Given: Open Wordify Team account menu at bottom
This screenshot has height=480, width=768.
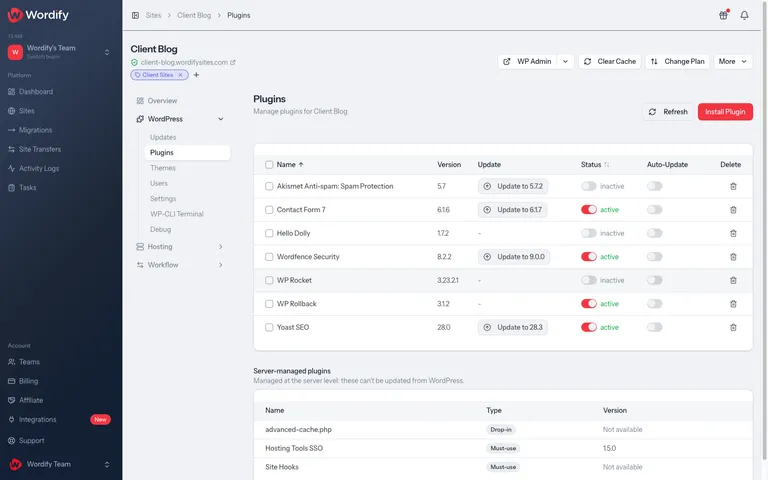Looking at the screenshot, I should point(61,464).
